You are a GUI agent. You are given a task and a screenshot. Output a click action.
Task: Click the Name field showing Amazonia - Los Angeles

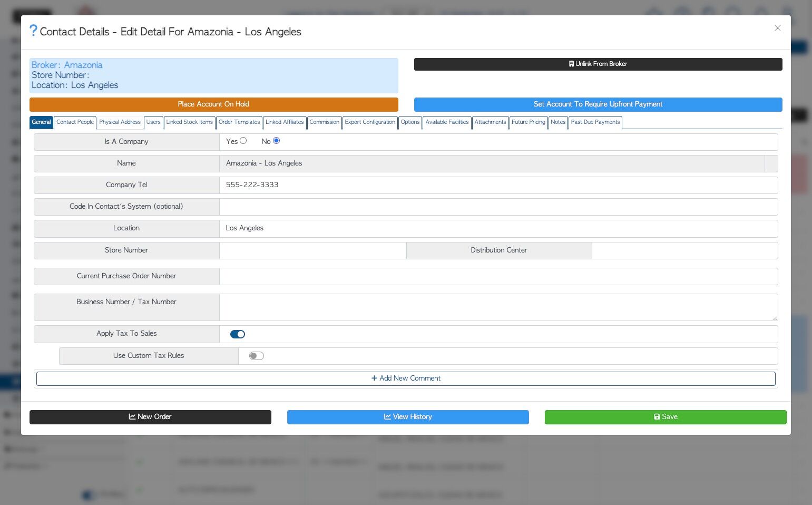pos(492,163)
